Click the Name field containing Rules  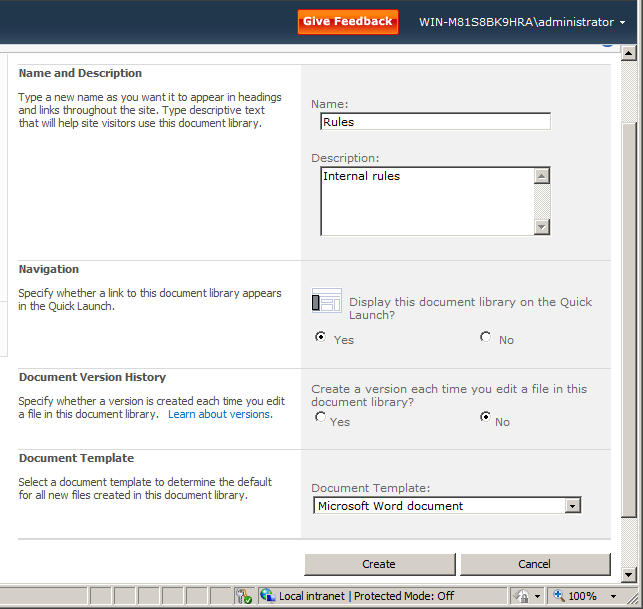click(435, 122)
